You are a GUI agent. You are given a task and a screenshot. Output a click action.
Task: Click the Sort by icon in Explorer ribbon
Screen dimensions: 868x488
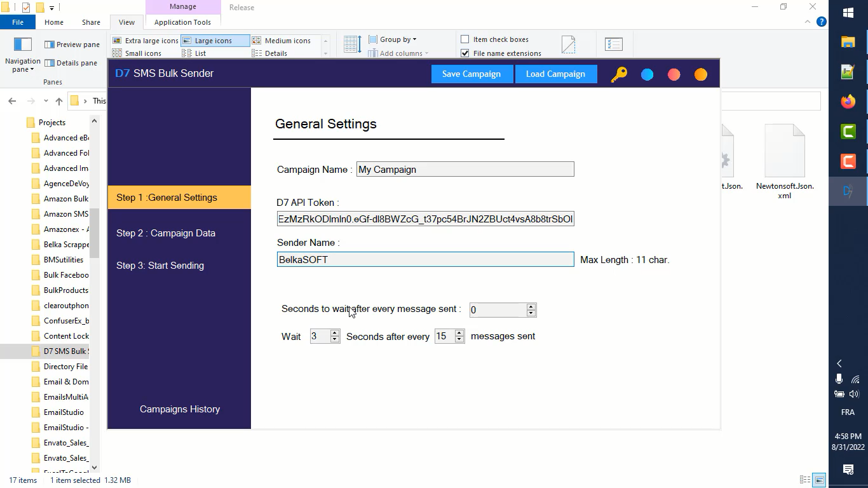pos(353,44)
